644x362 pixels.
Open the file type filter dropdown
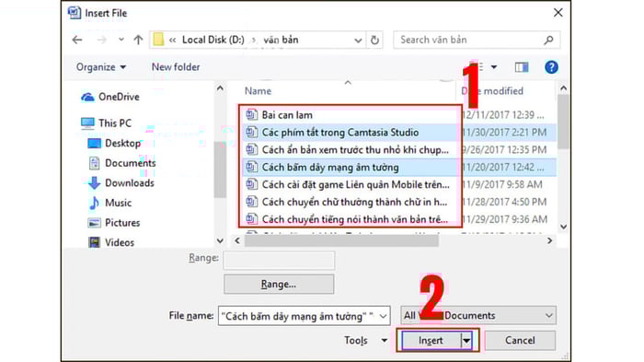(x=478, y=316)
